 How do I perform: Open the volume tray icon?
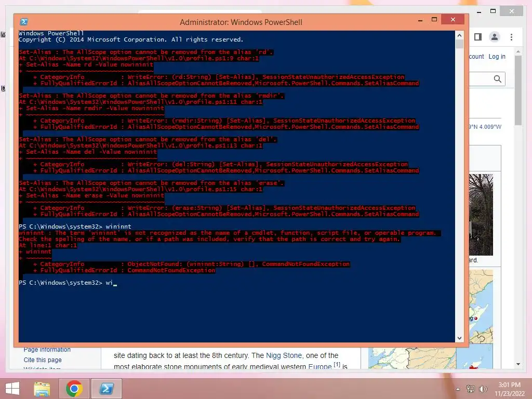(x=483, y=389)
